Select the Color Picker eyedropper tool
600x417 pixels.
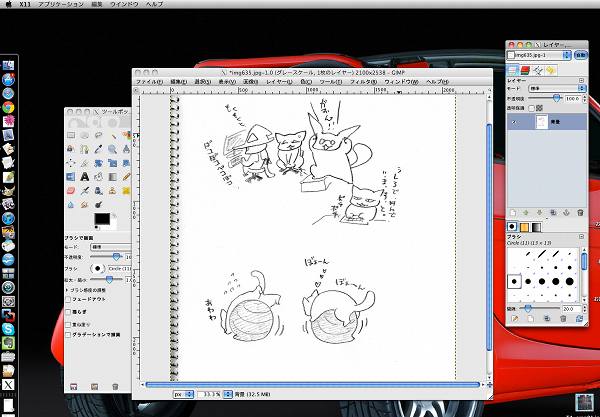(x=98, y=149)
